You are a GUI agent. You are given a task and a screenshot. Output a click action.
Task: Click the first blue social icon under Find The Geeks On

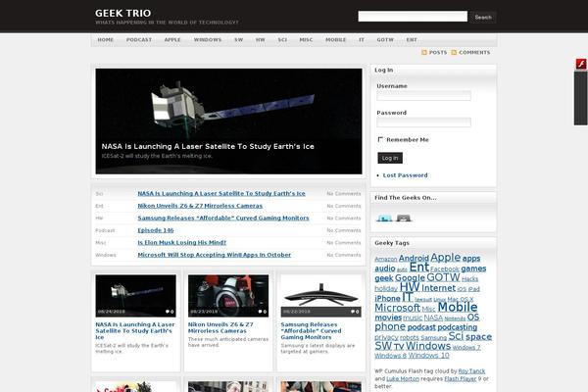coord(384,218)
